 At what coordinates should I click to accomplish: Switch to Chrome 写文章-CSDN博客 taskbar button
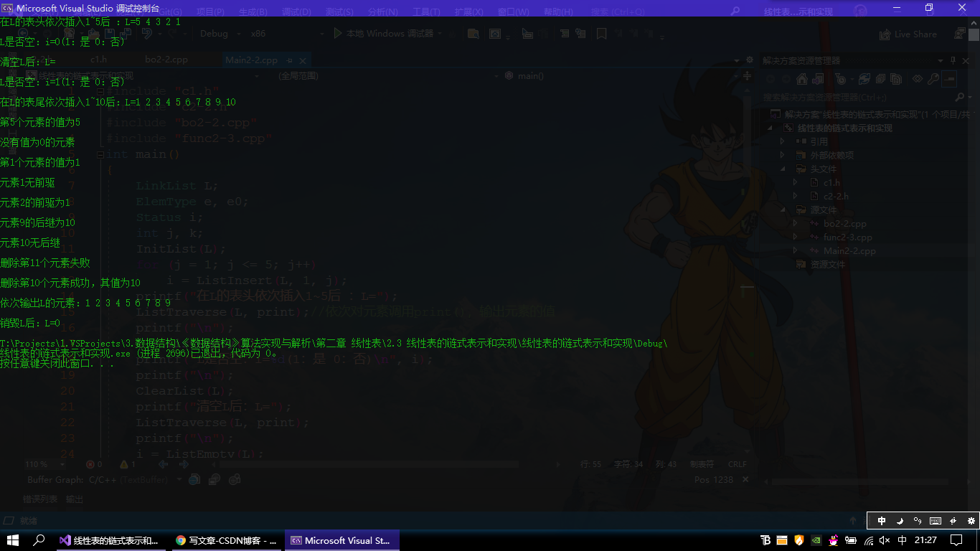[x=227, y=540]
